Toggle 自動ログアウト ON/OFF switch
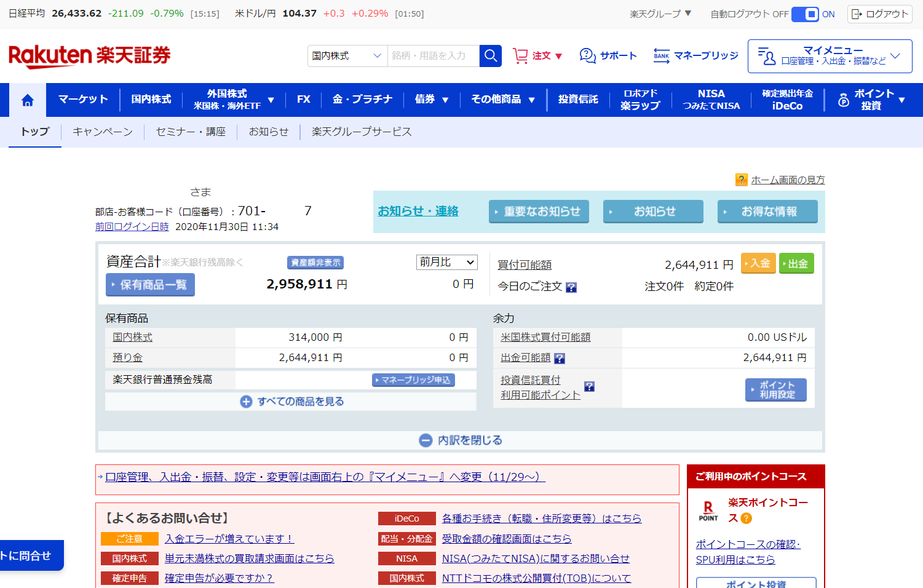This screenshot has height=588, width=923. [x=805, y=14]
